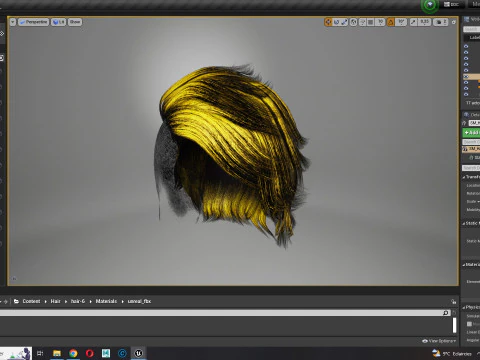Click the unreal_fbx breadcrumb folder
Viewport: 480px width, 360px height.
[x=139, y=301]
